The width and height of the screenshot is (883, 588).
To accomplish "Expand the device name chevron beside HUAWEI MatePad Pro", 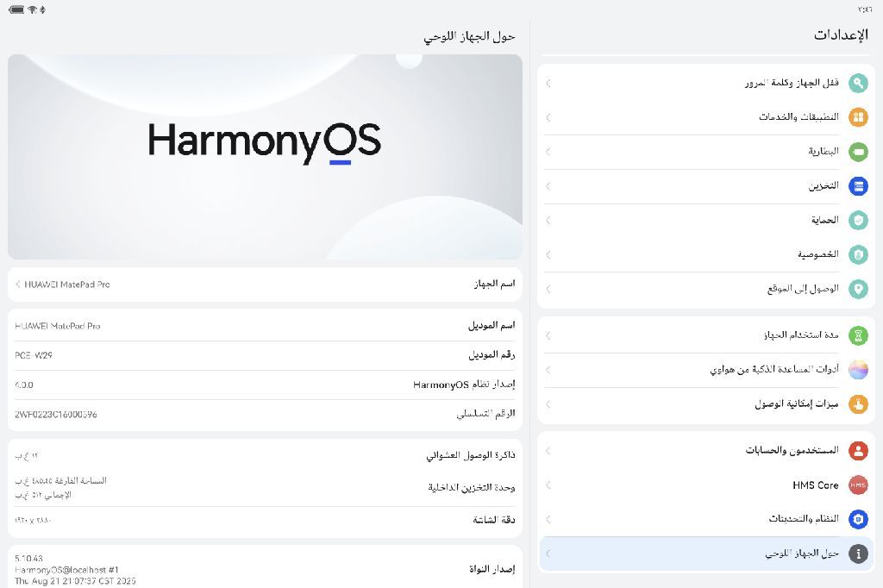I will (19, 285).
